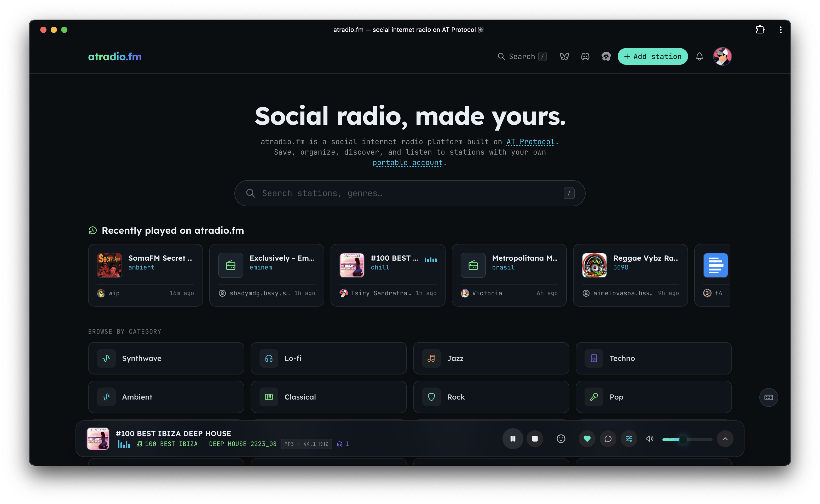Browse the Pop category

tap(654, 397)
